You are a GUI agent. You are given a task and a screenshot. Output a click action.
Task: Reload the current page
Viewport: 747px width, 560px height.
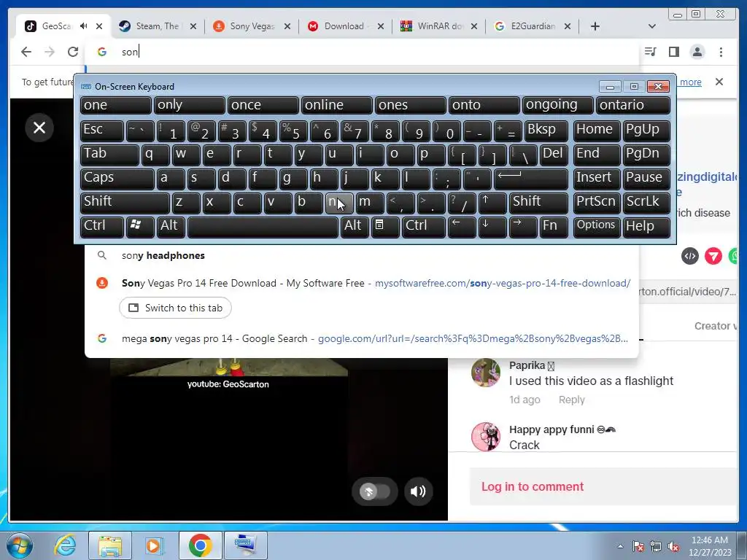click(x=73, y=52)
